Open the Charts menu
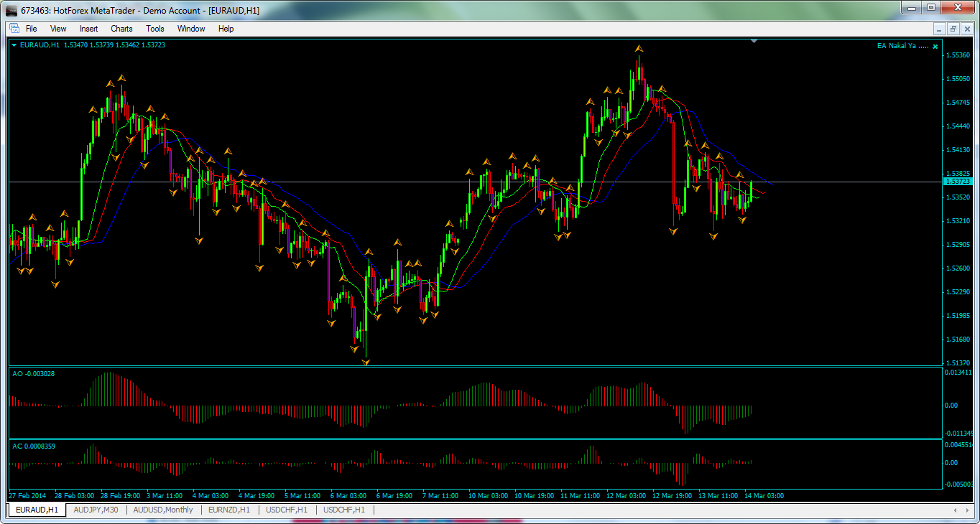 [121, 29]
